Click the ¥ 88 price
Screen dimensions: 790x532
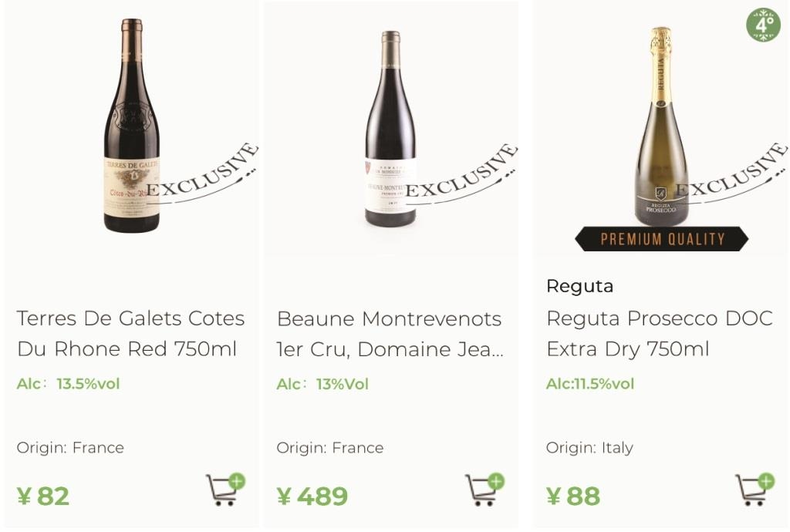pos(573,497)
